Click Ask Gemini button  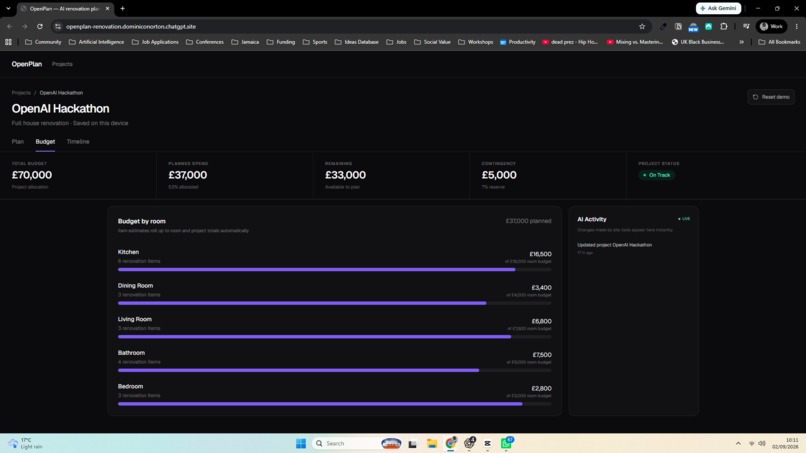tap(718, 8)
